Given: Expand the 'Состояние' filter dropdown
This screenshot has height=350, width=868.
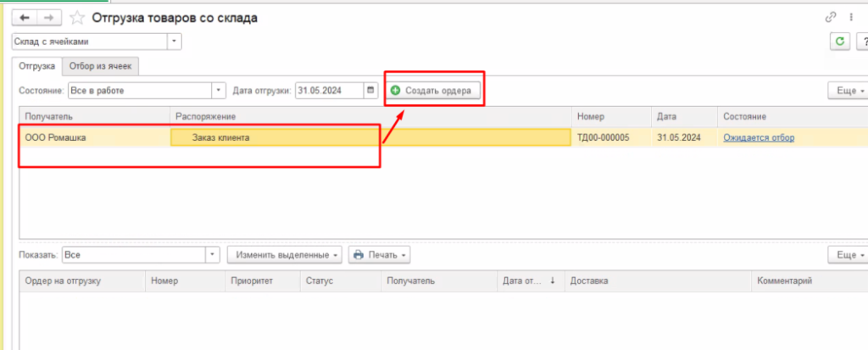Looking at the screenshot, I should (219, 90).
